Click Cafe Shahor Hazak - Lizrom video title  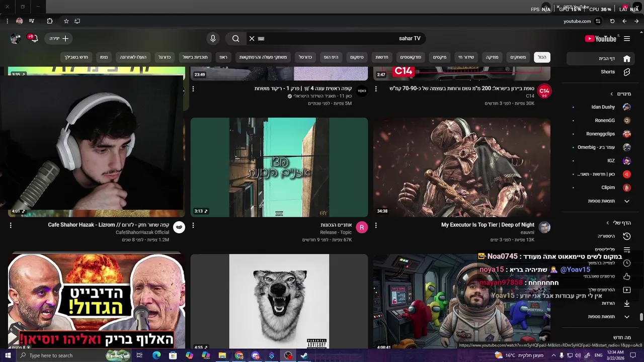point(109,225)
